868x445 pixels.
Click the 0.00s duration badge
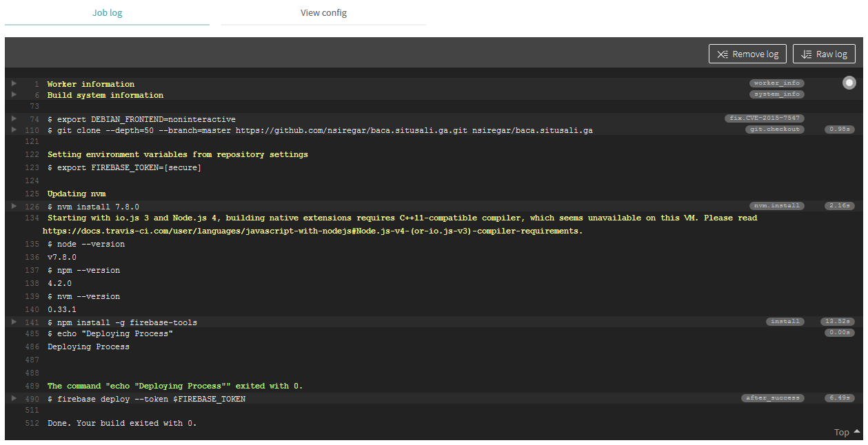[x=840, y=333]
